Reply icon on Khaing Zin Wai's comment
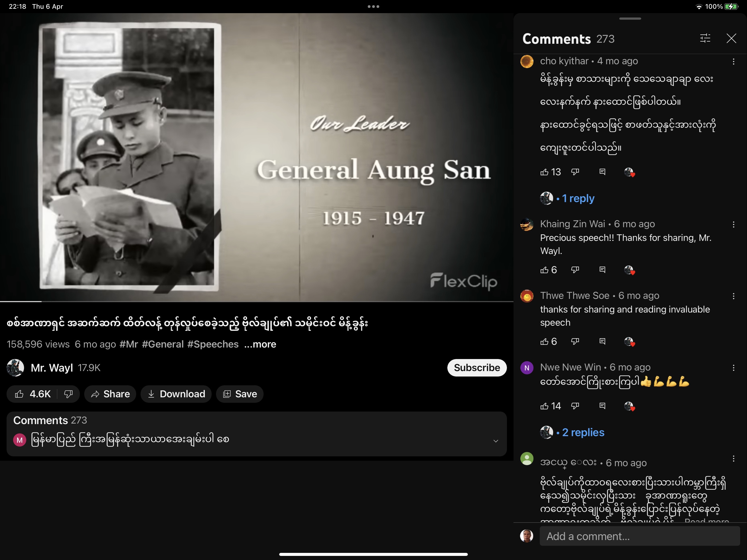Screen dimensions: 747x560 (602, 270)
